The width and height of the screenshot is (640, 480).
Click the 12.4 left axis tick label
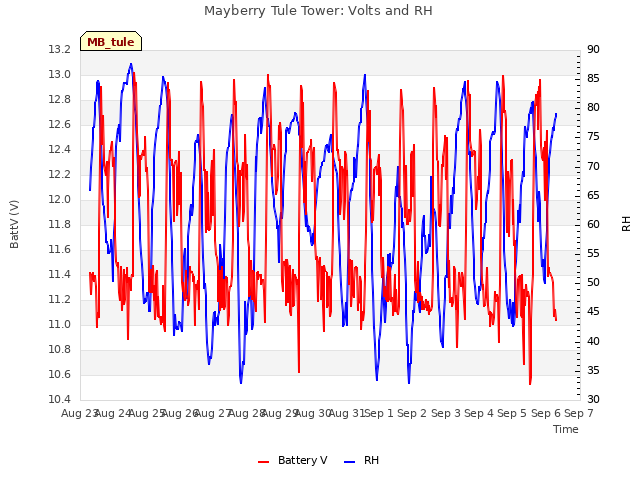coord(60,149)
